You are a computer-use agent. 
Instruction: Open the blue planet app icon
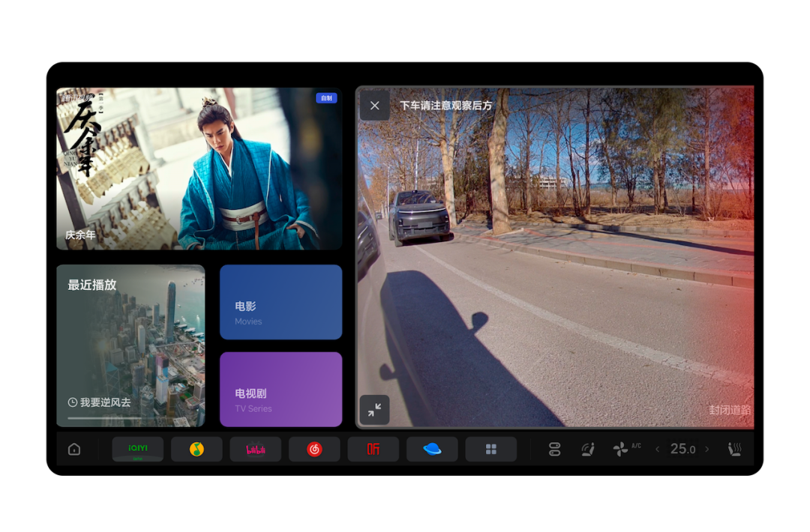point(432,449)
